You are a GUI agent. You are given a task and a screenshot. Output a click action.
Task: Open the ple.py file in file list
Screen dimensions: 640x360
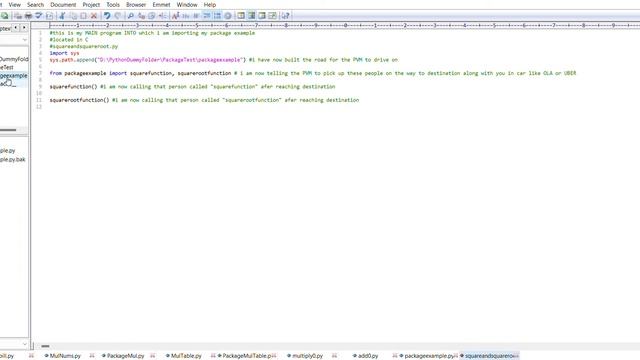click(x=8, y=151)
